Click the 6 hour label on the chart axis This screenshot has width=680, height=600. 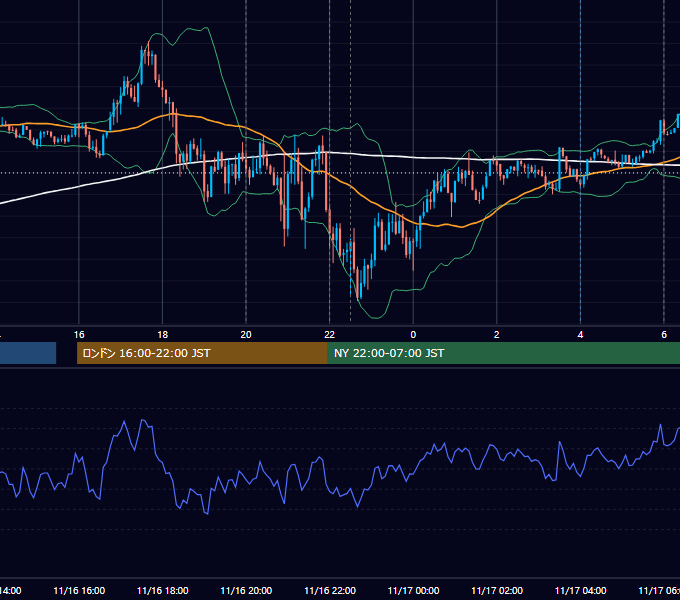[x=664, y=335]
